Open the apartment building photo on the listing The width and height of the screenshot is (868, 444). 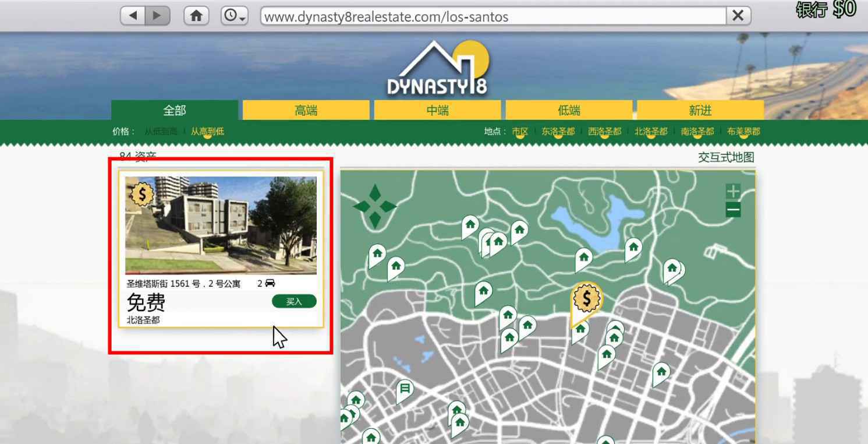click(221, 225)
